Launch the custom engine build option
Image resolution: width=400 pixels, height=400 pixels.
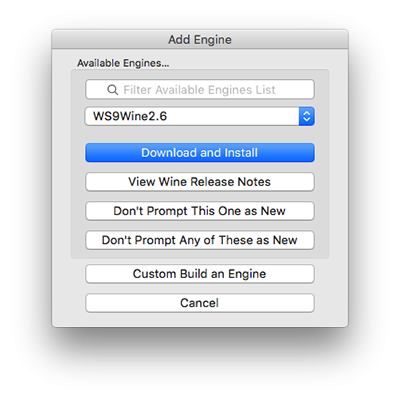(x=200, y=274)
